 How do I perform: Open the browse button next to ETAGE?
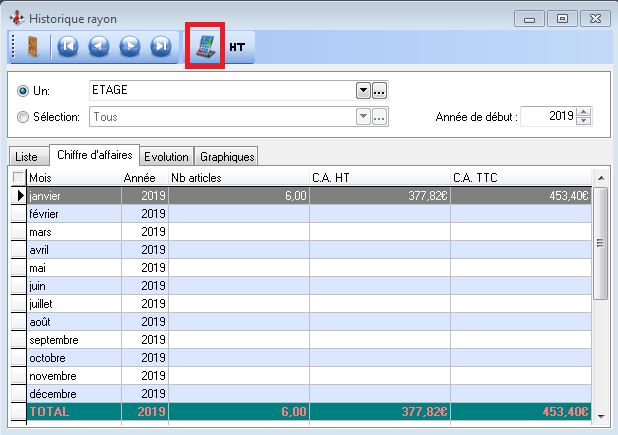point(380,91)
